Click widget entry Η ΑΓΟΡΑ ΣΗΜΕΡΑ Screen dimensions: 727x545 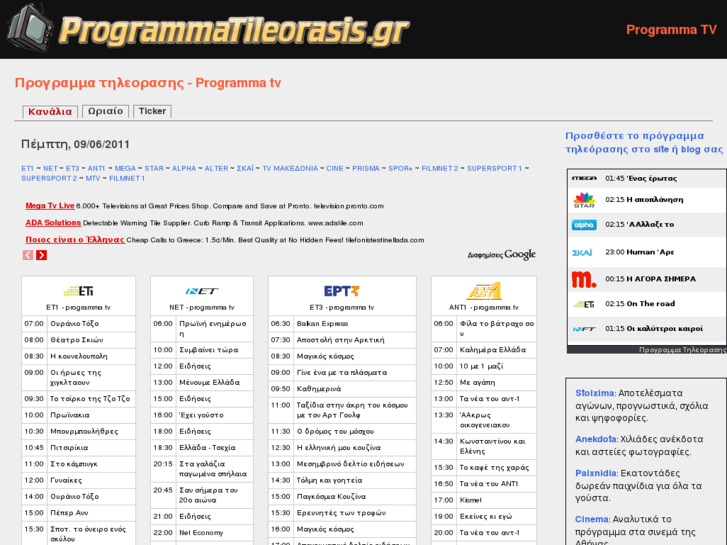click(x=661, y=279)
